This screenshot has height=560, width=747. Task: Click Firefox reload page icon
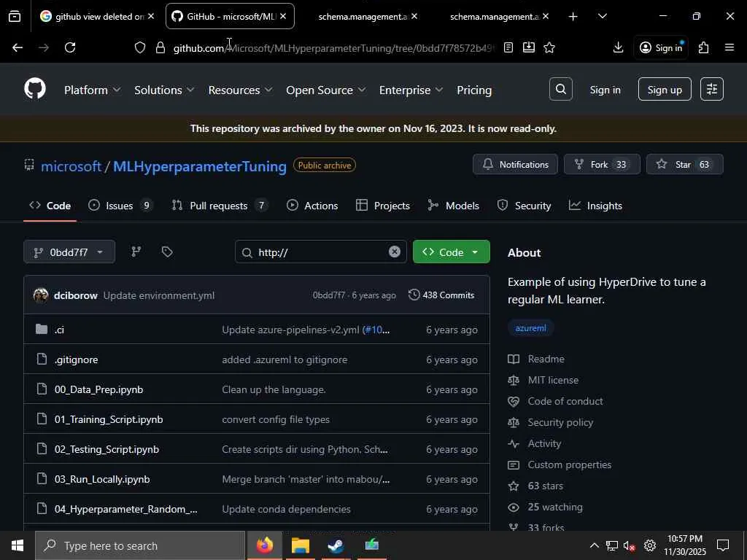(70, 47)
